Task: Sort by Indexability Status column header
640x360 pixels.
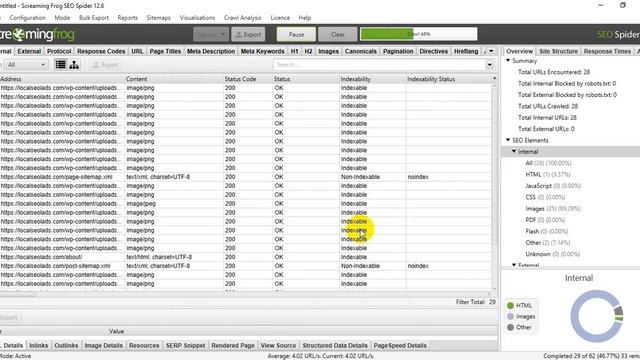Action: [448, 79]
